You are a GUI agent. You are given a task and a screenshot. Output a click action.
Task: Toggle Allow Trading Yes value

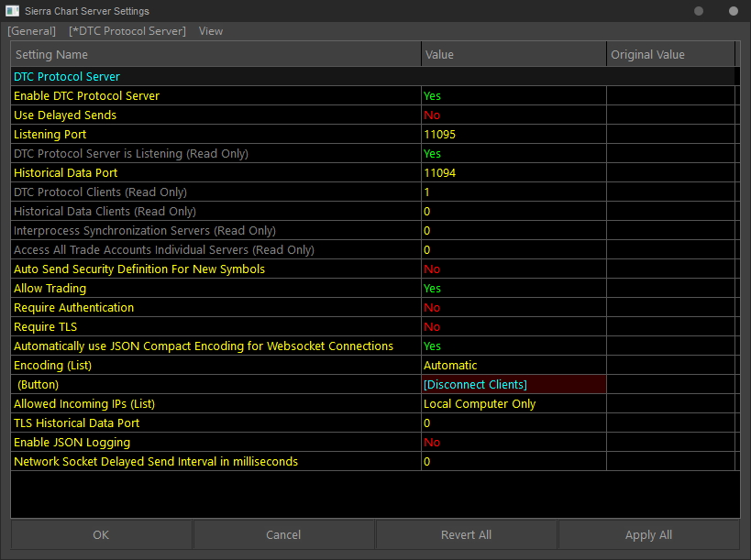(514, 288)
